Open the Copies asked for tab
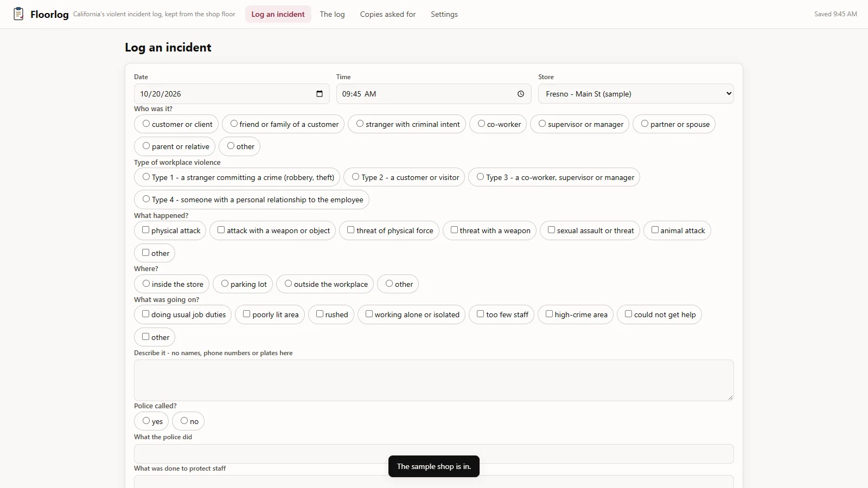This screenshot has width=868, height=488. (388, 14)
